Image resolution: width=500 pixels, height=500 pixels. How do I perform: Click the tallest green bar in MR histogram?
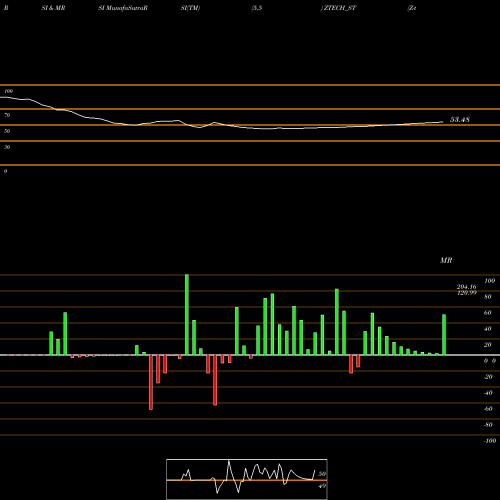point(187,315)
